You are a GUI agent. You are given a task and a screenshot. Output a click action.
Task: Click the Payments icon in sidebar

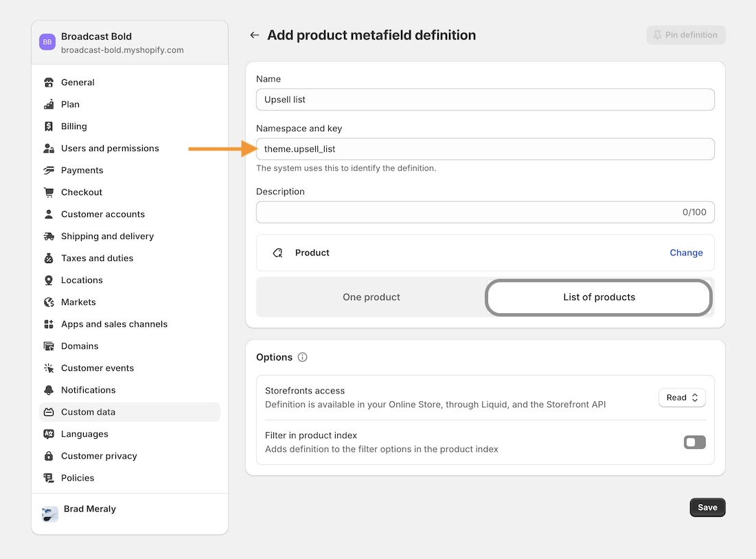(x=49, y=170)
